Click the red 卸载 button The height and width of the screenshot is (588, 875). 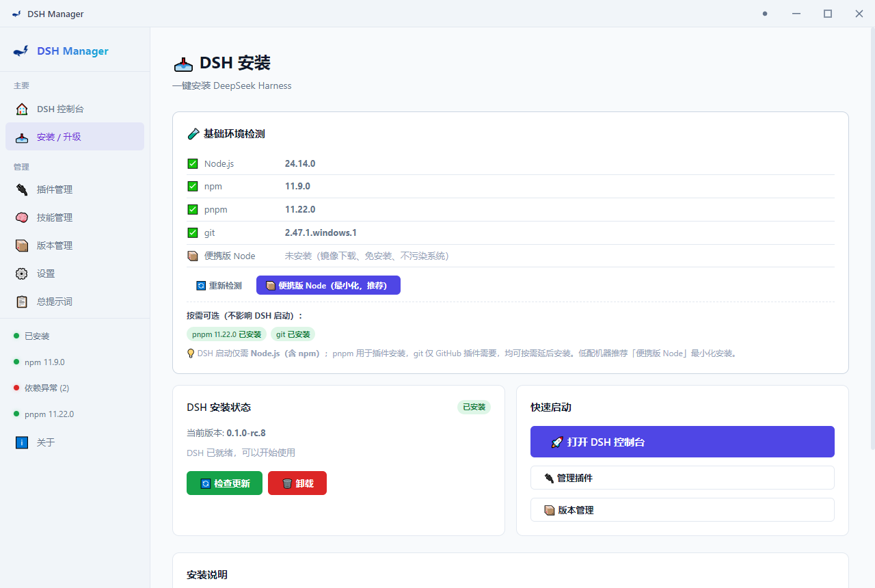[x=297, y=483]
